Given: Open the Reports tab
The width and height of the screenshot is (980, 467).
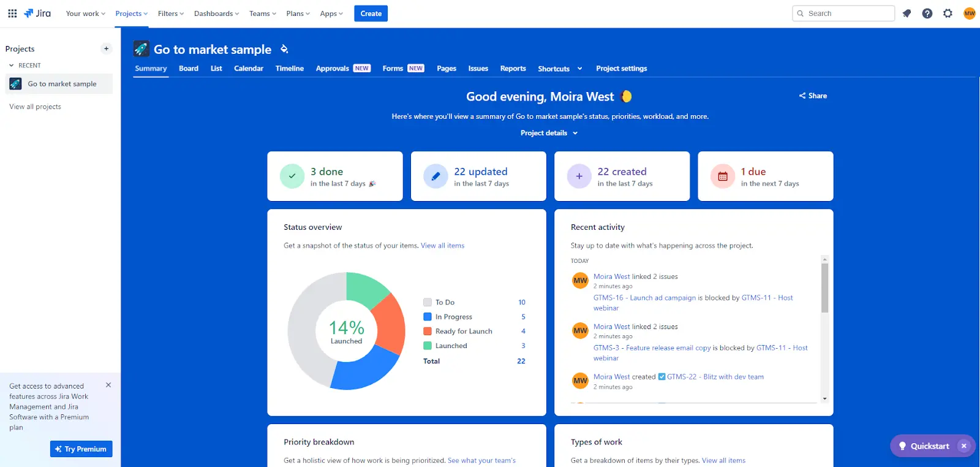Looking at the screenshot, I should (x=513, y=69).
